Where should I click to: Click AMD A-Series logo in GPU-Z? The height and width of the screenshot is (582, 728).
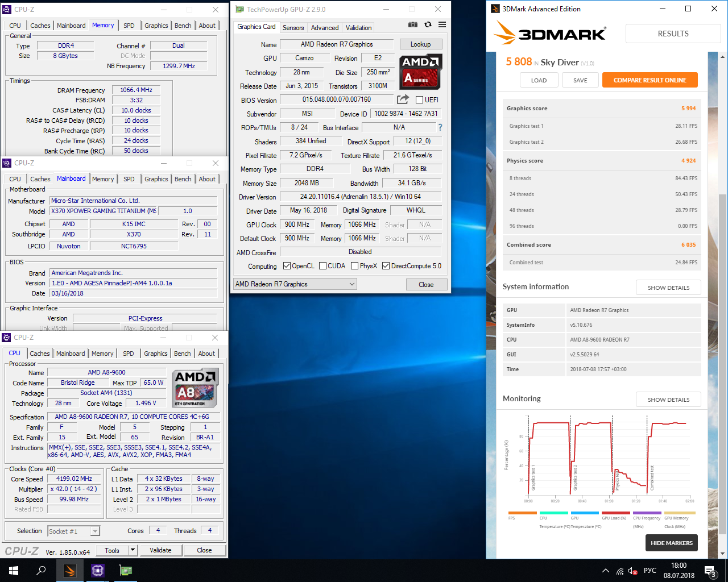point(420,72)
